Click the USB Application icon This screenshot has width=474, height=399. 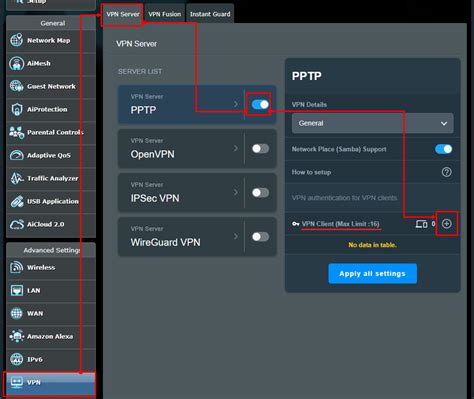(16, 201)
